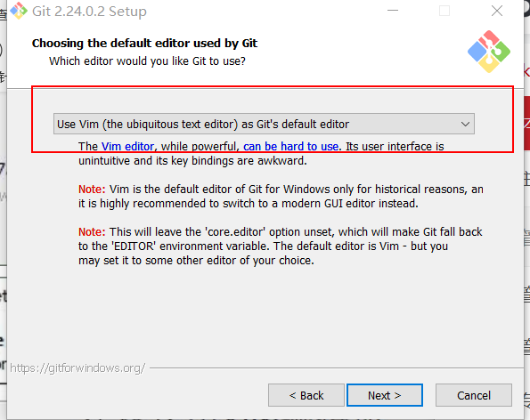Click the 'Git 2.24.0.2 Setup' title text

[89, 12]
